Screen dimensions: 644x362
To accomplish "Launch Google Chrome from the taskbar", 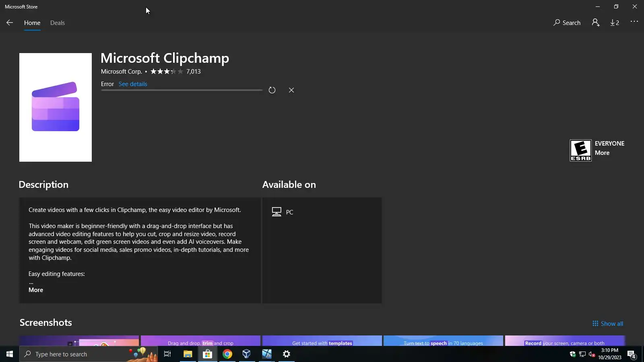I will [x=227, y=354].
